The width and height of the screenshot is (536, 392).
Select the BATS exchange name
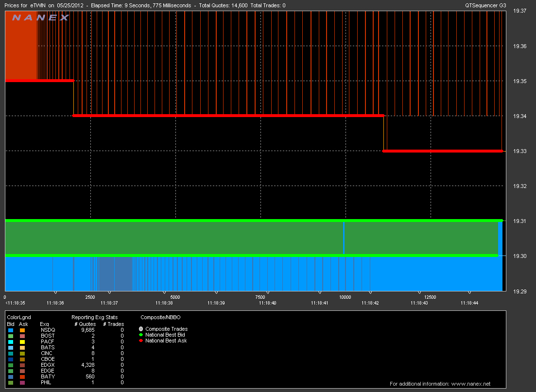(48, 348)
